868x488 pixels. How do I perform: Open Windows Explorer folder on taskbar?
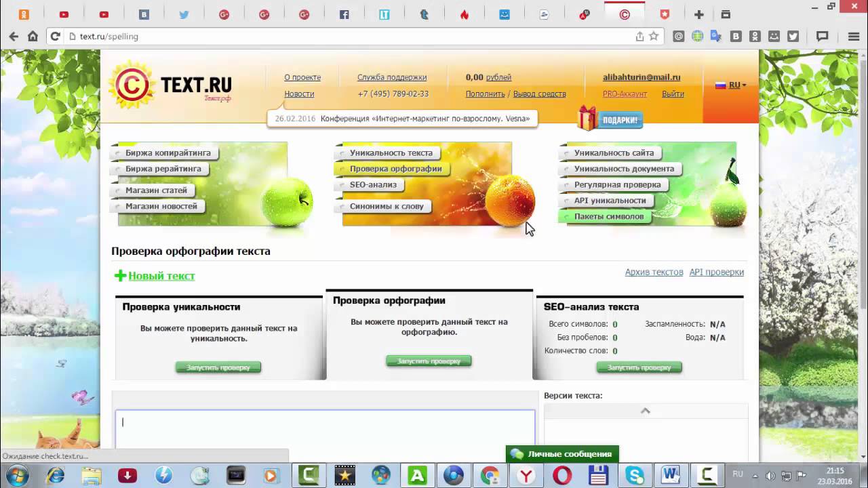coord(92,476)
